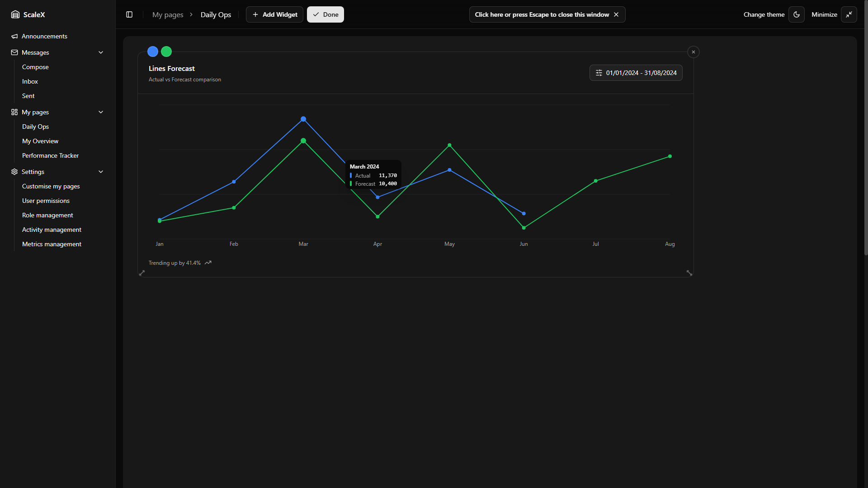Viewport: 868px width, 488px height.
Task: Click the trending up arrow icon
Action: (x=208, y=263)
